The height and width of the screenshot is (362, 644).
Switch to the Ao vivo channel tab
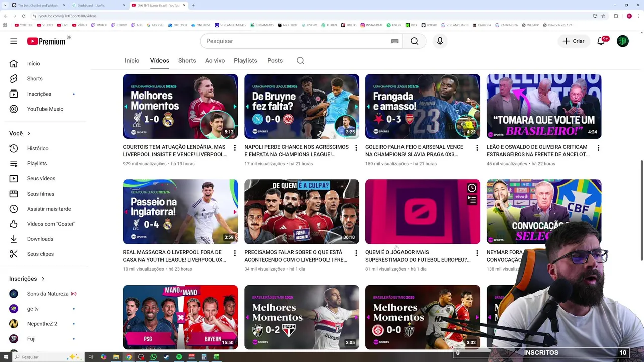pos(215,61)
